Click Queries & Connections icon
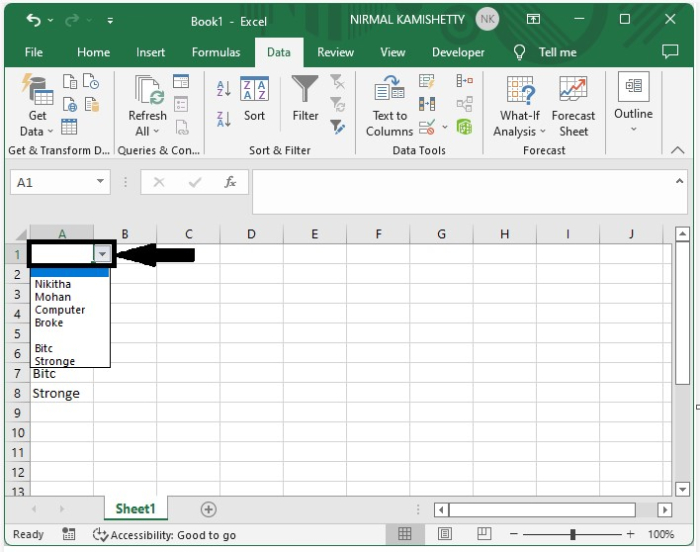 [181, 81]
